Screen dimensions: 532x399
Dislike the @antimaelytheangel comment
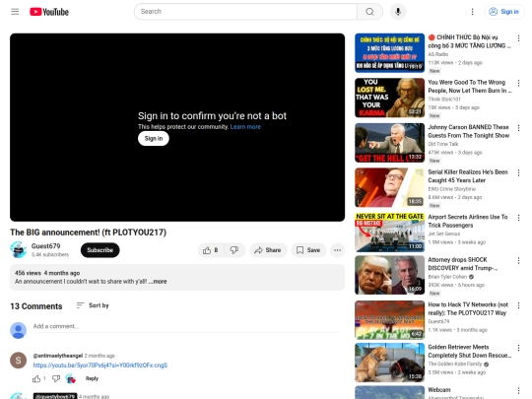(x=56, y=378)
